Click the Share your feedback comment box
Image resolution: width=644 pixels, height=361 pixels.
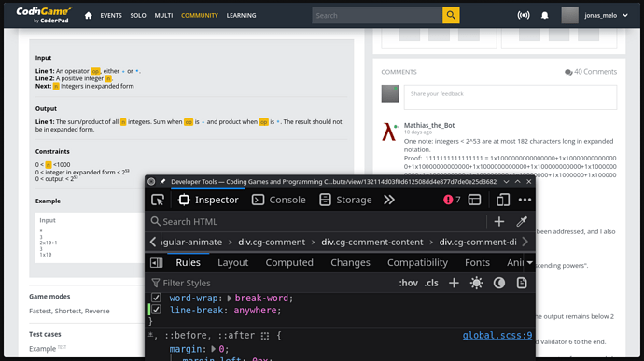pos(511,97)
